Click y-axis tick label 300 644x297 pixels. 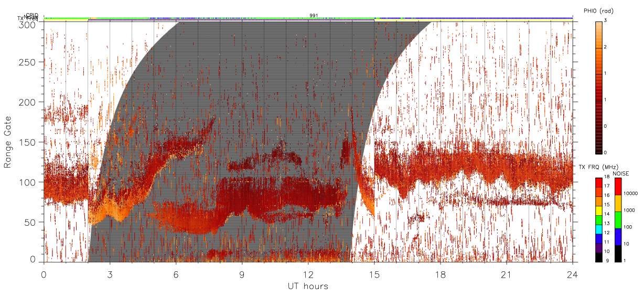(28, 25)
